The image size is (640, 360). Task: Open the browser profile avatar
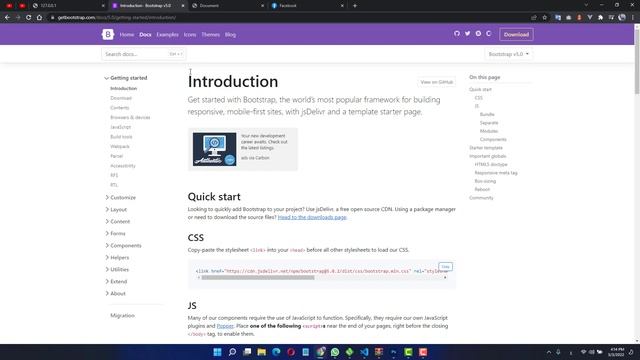tap(622, 18)
